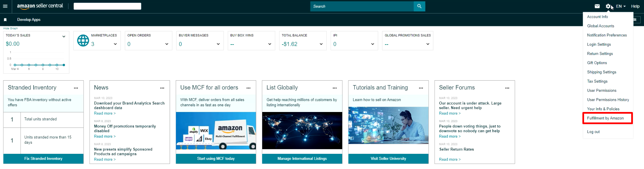Expand the Total Balance dropdown
644x169 pixels.
pyautogui.click(x=321, y=44)
